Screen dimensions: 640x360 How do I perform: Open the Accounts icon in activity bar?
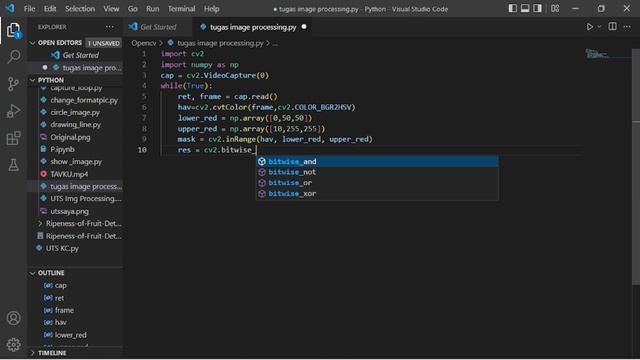click(13, 318)
